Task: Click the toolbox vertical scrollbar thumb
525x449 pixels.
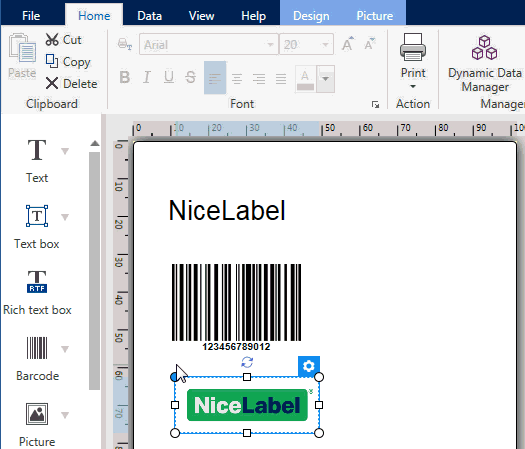Action: [x=95, y=271]
